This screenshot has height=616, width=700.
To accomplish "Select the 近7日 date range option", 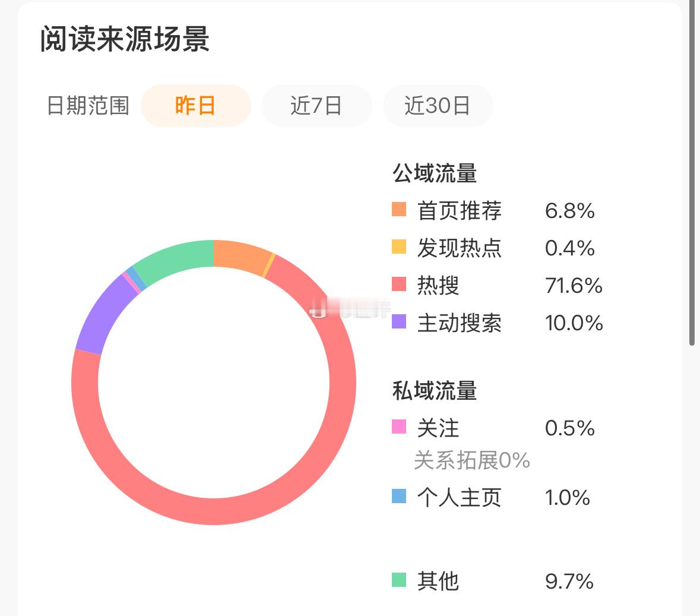I will click(x=316, y=105).
